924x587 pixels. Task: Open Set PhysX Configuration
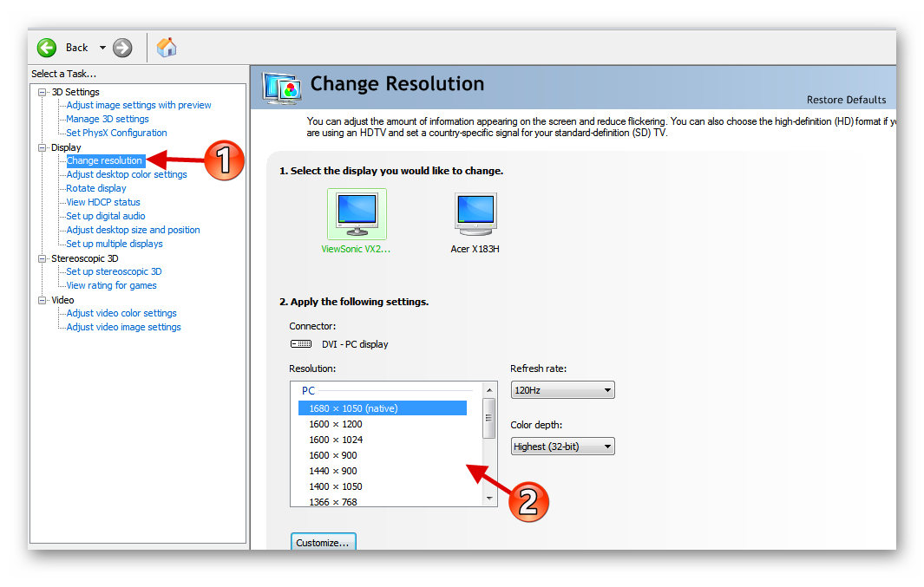click(116, 133)
